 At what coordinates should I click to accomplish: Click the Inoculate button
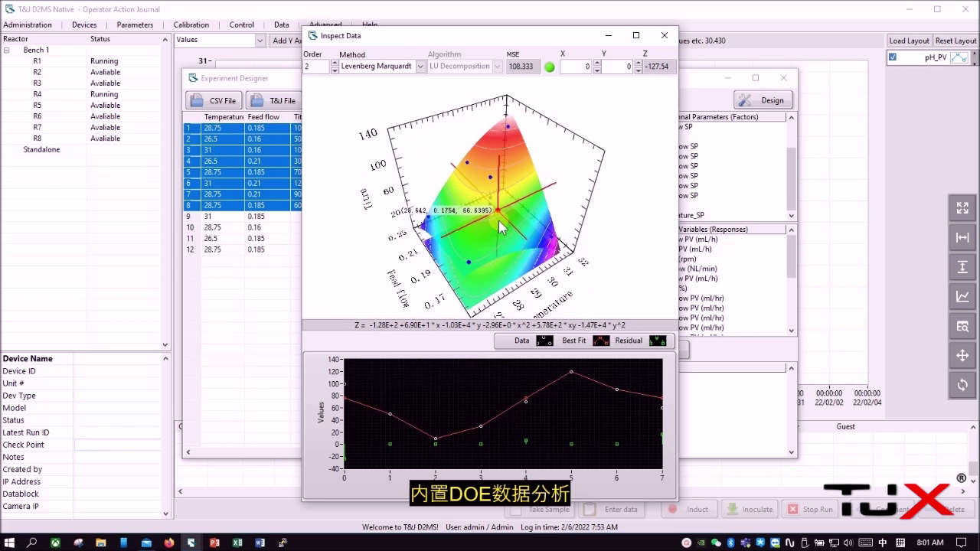pyautogui.click(x=748, y=509)
